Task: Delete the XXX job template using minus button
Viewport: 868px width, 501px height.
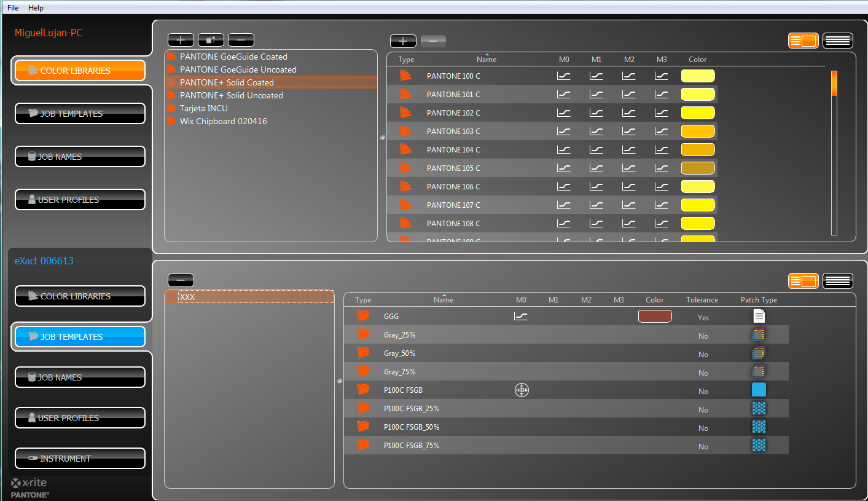Action: (x=181, y=280)
